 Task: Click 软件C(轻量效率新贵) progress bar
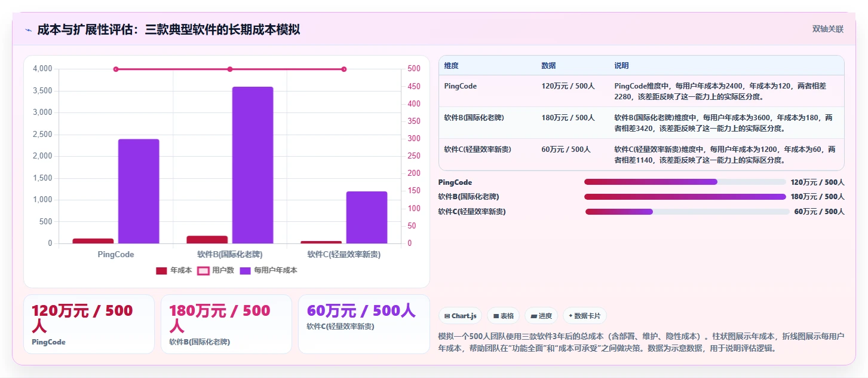pos(687,212)
